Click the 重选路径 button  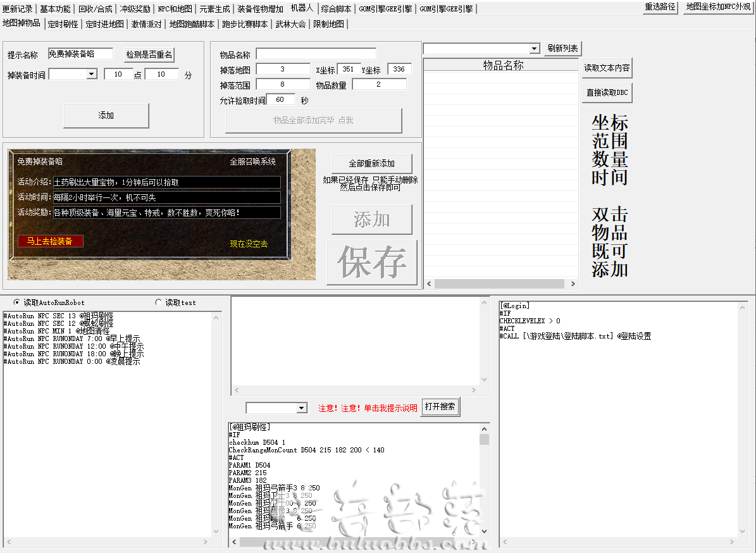pyautogui.click(x=660, y=7)
